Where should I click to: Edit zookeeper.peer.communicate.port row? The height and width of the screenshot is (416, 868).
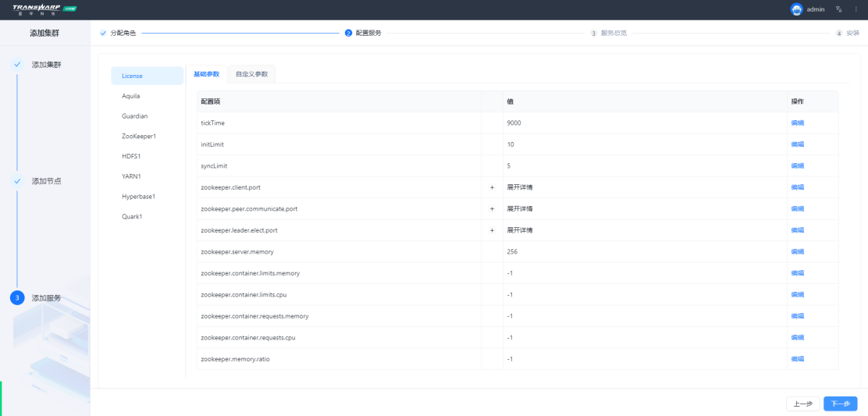tap(797, 208)
